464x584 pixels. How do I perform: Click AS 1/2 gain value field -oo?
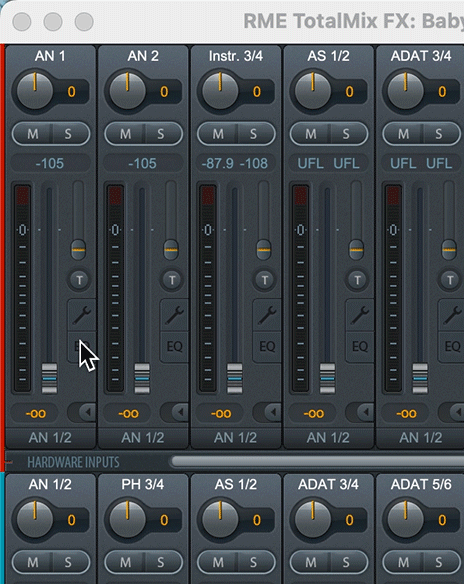tap(313, 413)
